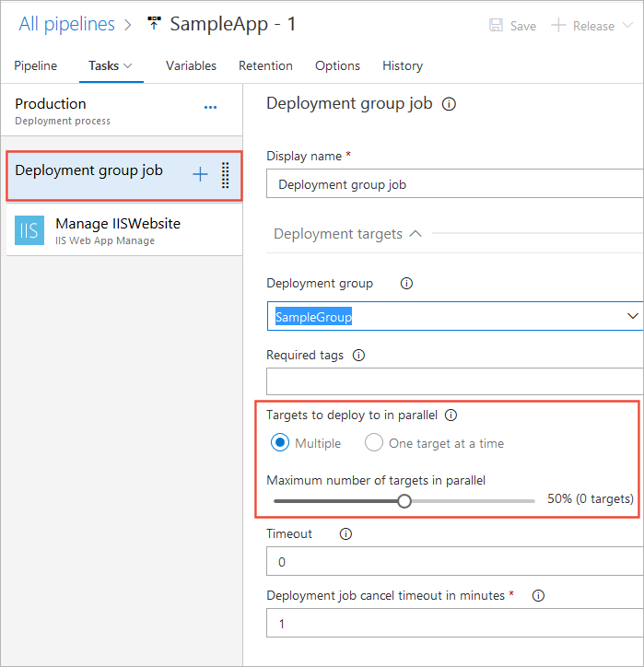
Task: Open the Retention tab
Action: click(x=265, y=65)
